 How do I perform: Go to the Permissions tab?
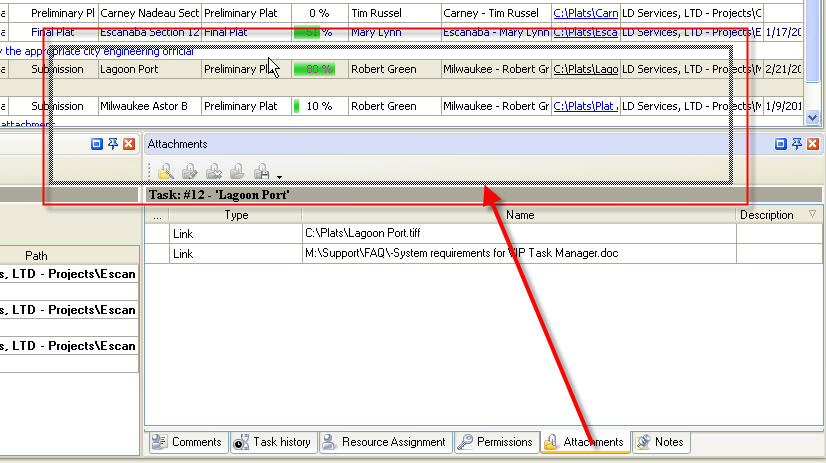495,442
